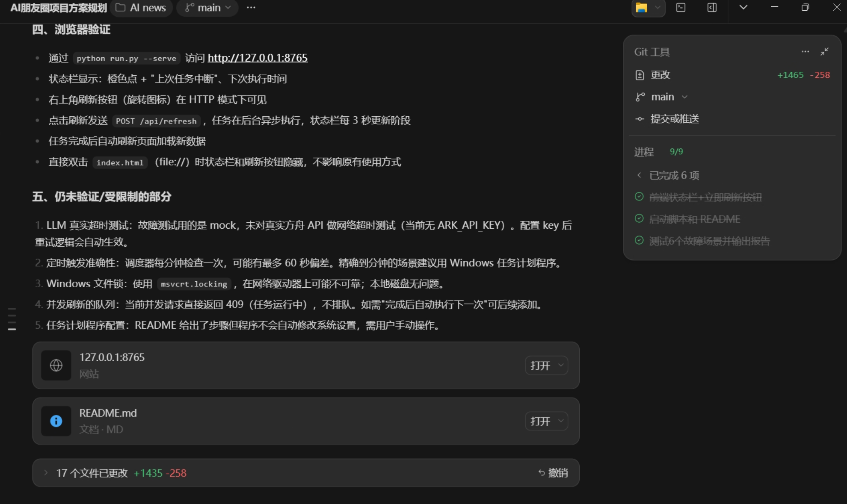Screen dimensions: 847x504
Task: Click the check icon for 测试6个故障场景并输出报告
Action: [639, 240]
